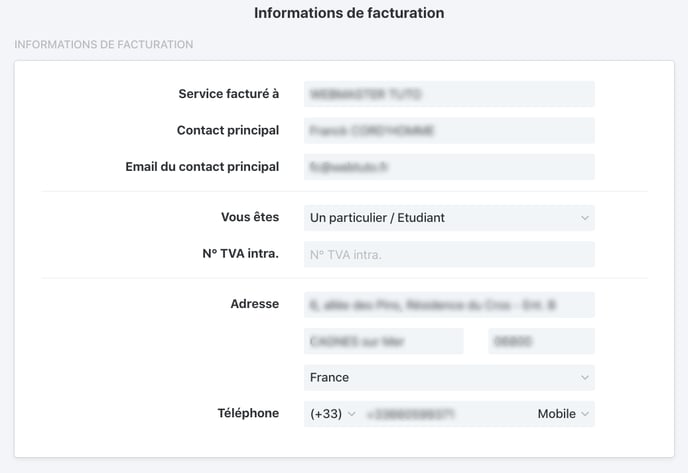The height and width of the screenshot is (473, 688).
Task: Click the 'Service facturé à' input field
Action: point(449,94)
